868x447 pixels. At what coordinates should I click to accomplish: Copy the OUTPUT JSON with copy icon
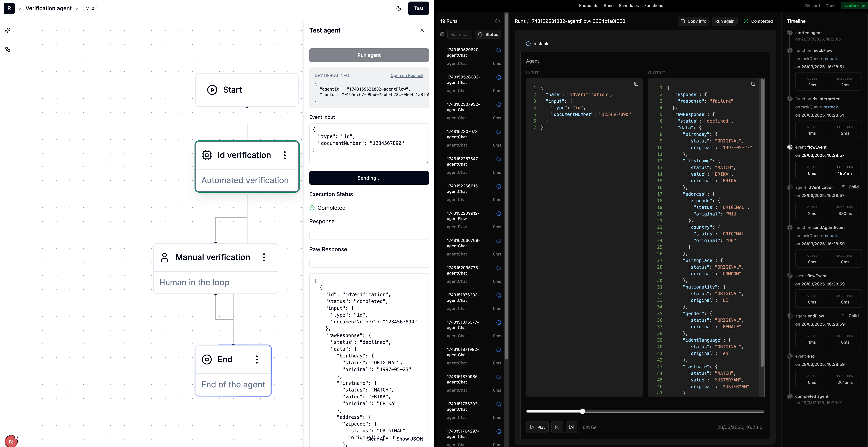click(753, 84)
